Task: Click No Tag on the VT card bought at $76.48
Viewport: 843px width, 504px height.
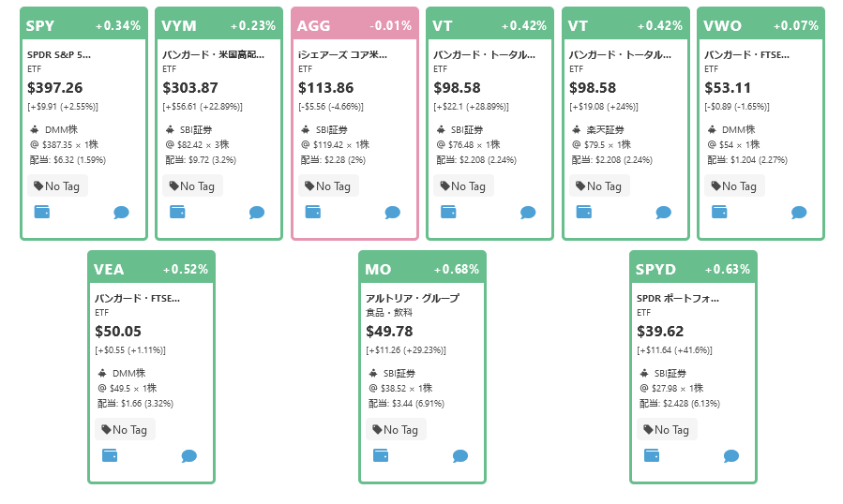Action: point(463,185)
